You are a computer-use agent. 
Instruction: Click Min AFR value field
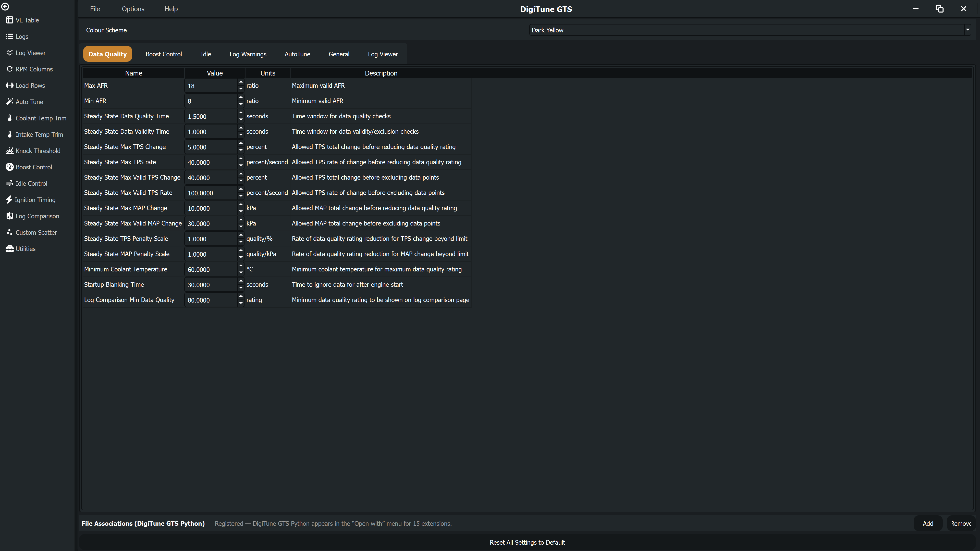click(211, 101)
